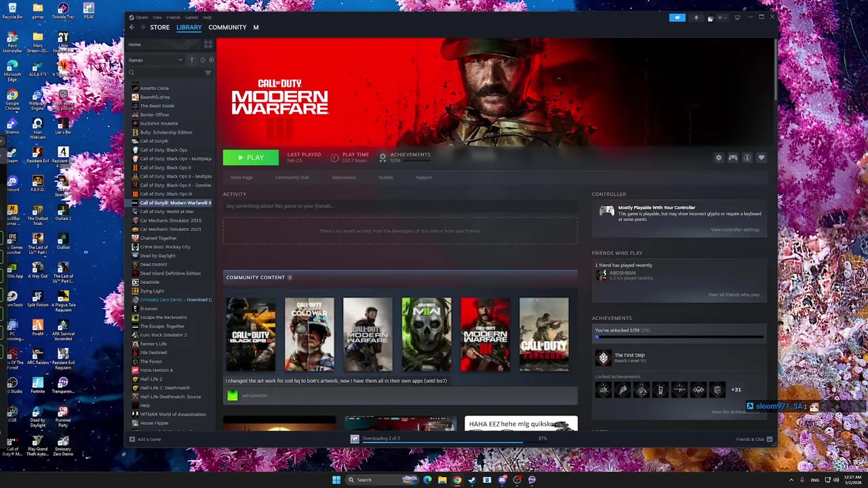
Task: Click The First Step achievement icon
Action: 603,358
